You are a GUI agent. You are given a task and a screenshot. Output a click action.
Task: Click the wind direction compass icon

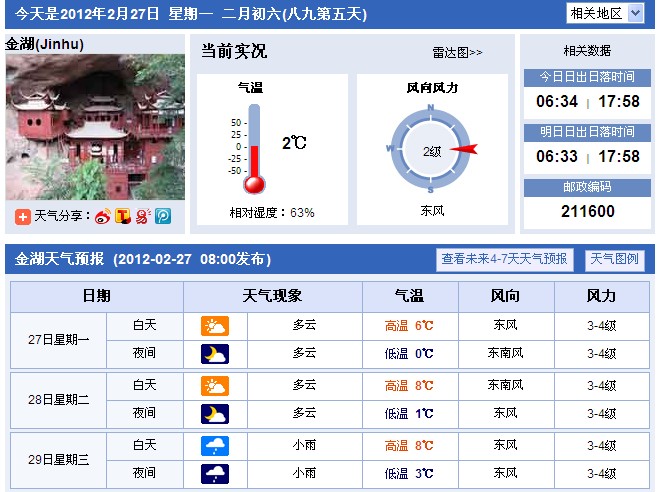point(431,150)
